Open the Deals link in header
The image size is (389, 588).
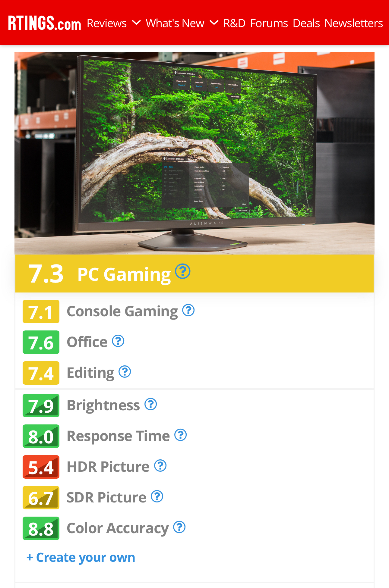(306, 23)
